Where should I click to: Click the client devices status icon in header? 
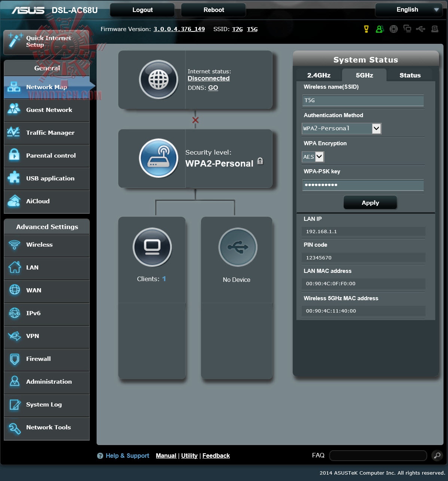point(407,29)
